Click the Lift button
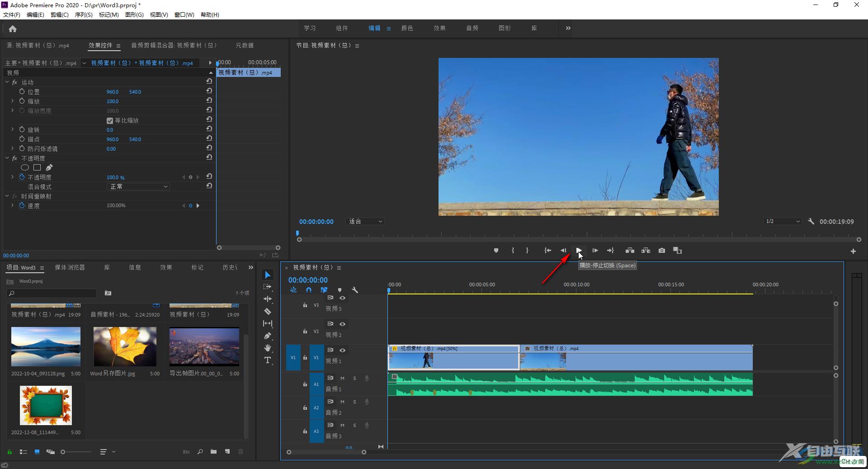This screenshot has height=469, width=868. pyautogui.click(x=630, y=251)
